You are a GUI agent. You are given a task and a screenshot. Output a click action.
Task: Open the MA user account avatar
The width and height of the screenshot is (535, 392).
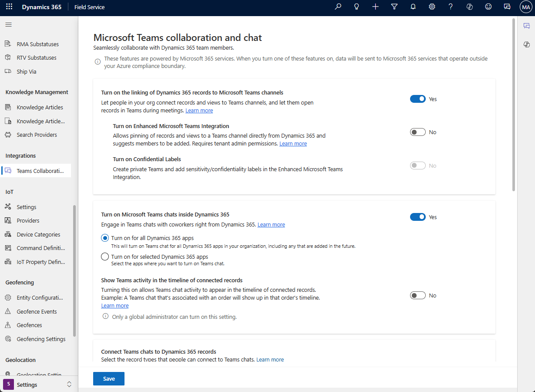click(526, 7)
